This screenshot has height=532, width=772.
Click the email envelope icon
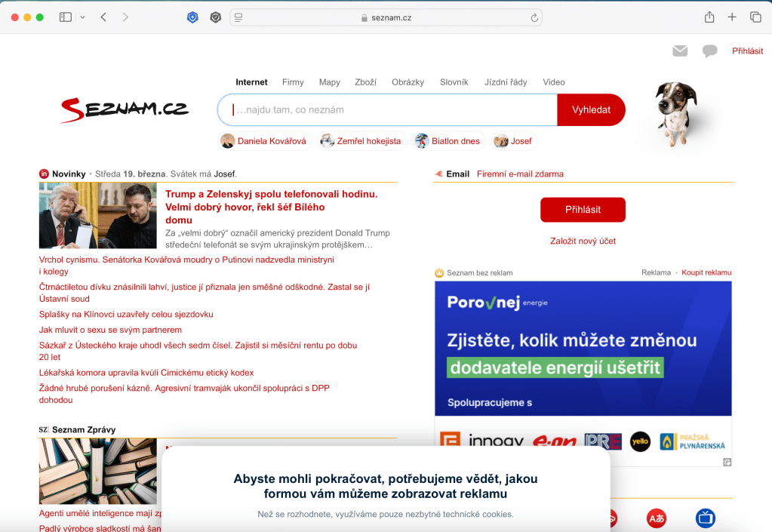(x=680, y=51)
